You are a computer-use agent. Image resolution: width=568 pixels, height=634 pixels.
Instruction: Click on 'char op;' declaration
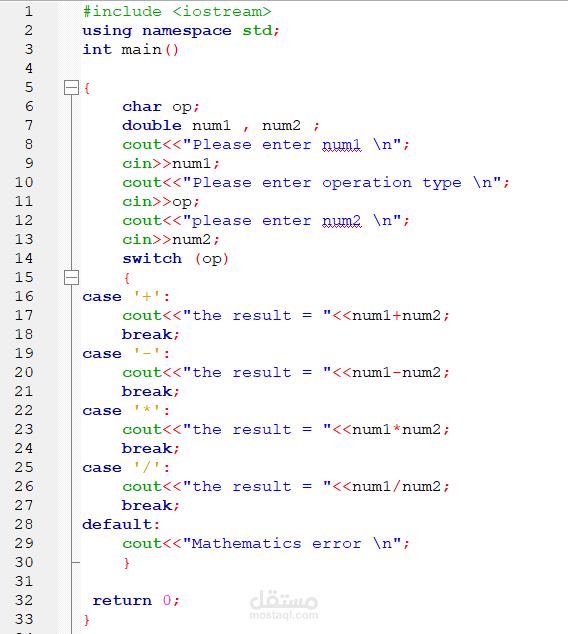[x=161, y=107]
